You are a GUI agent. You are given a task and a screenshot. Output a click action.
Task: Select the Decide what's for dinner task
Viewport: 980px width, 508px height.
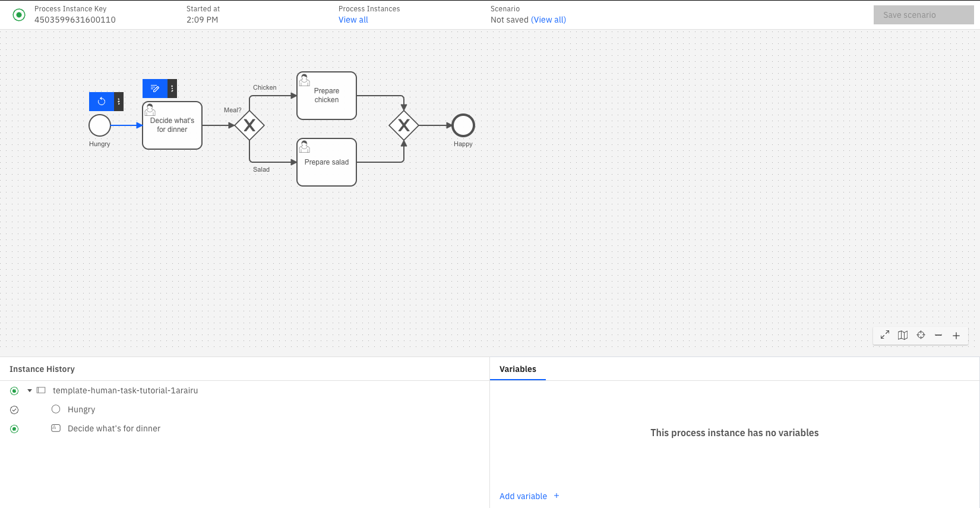(x=172, y=125)
